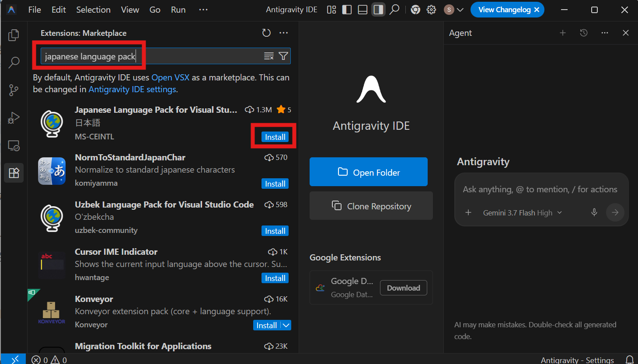The width and height of the screenshot is (638, 364).
Task: Focus the Ask anything agent input
Action: point(540,189)
